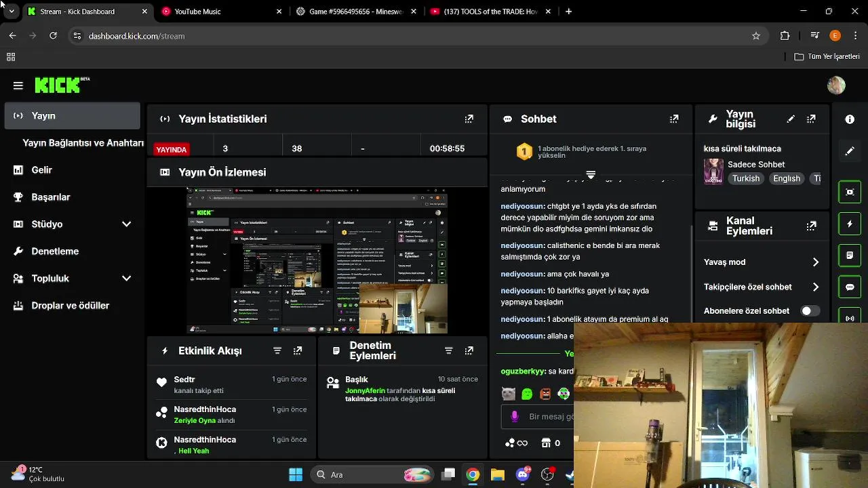Click the English language tag

(x=787, y=179)
